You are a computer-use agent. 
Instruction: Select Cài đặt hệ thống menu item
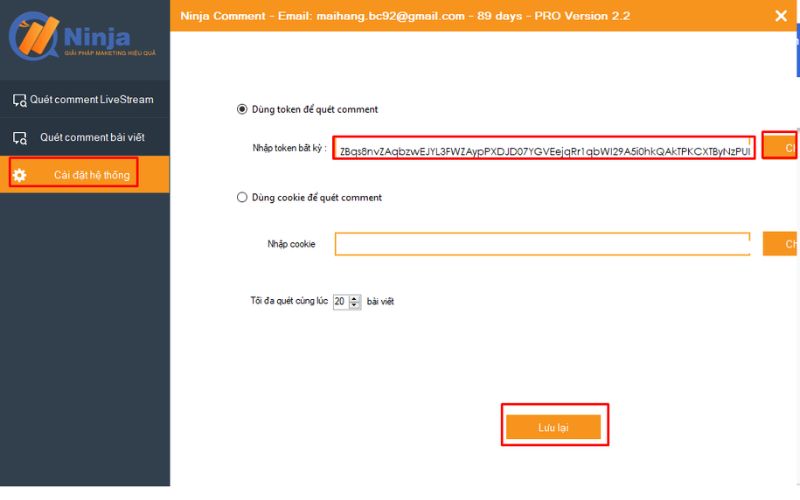coord(91,176)
